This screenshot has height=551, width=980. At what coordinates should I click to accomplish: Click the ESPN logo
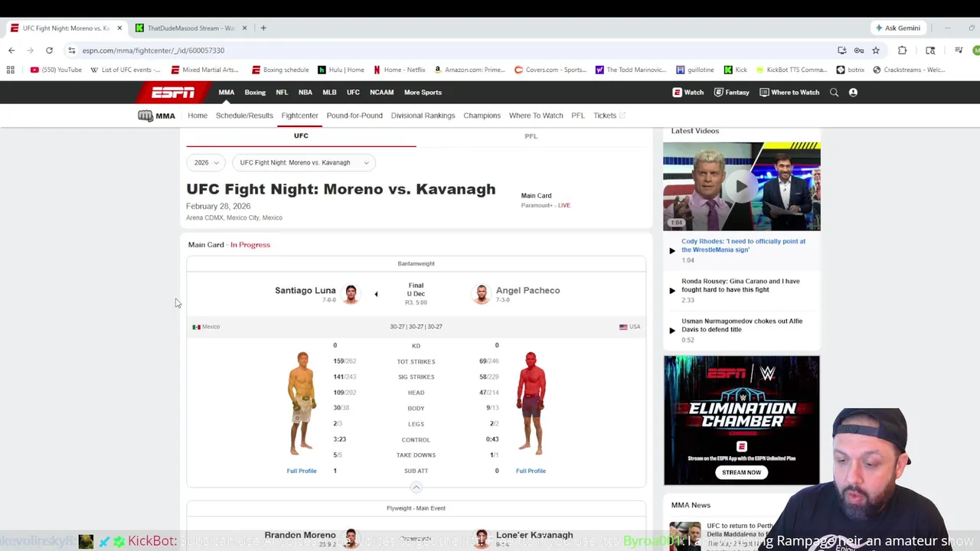click(x=173, y=93)
